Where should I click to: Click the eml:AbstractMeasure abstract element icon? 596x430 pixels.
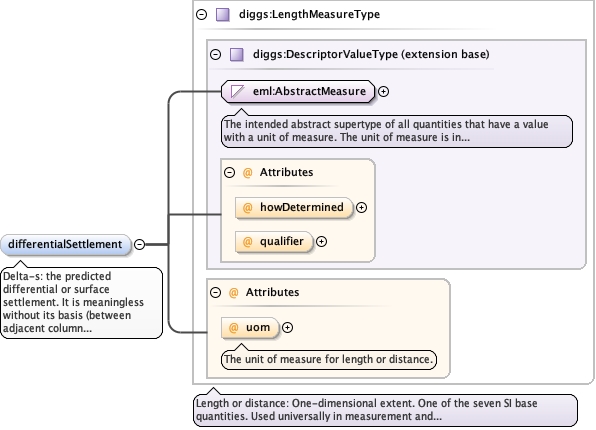(x=238, y=91)
